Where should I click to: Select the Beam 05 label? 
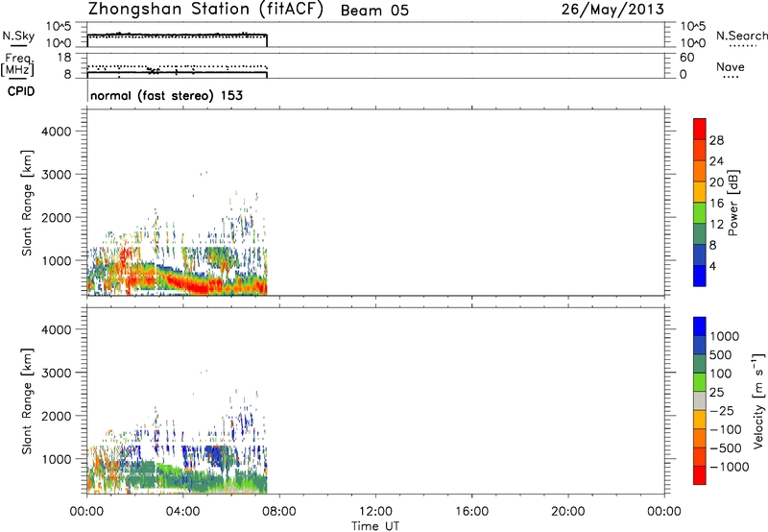(374, 11)
